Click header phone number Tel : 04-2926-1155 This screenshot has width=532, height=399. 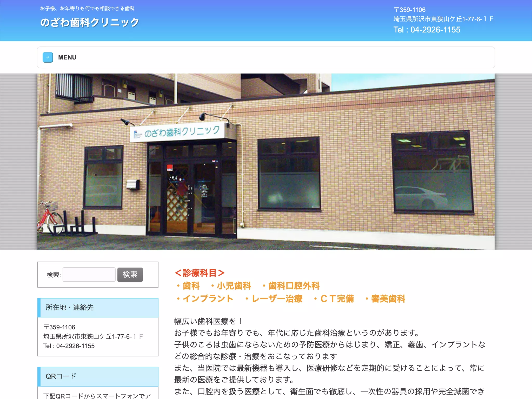click(x=427, y=30)
